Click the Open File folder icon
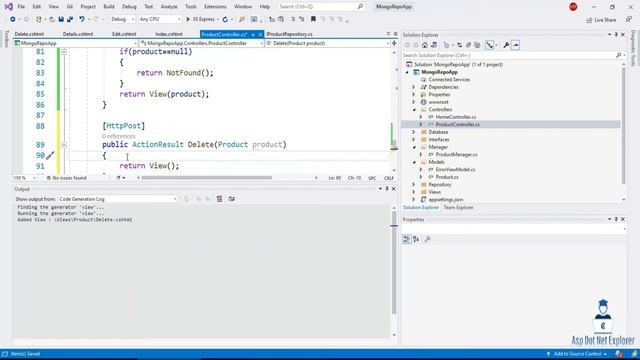The image size is (640, 360). (x=52, y=19)
